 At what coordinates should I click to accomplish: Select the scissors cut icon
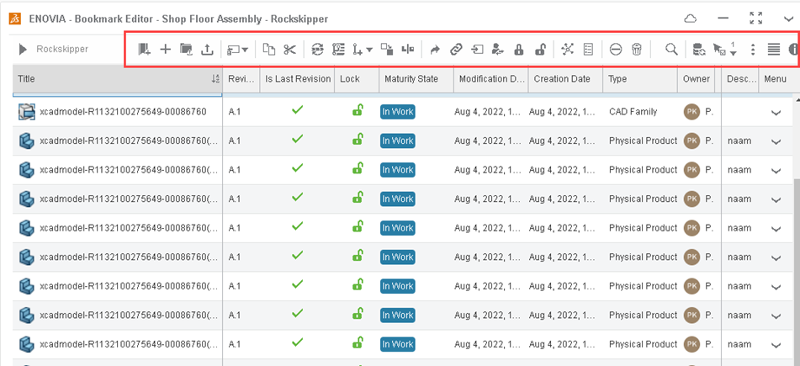(x=290, y=50)
